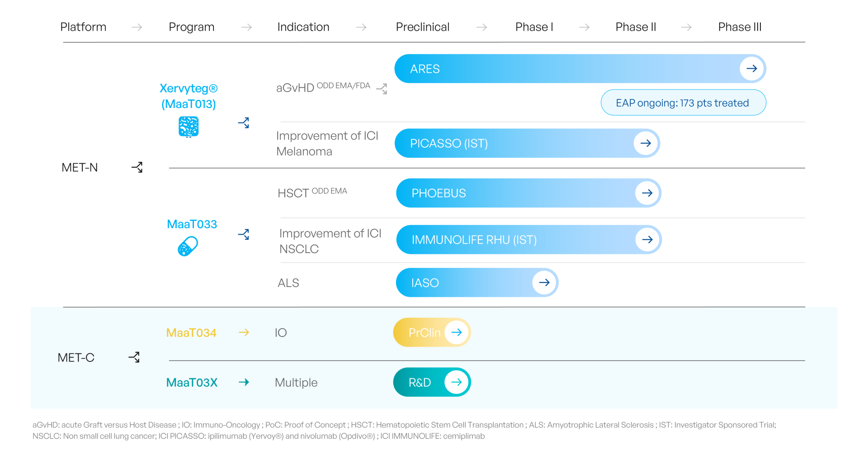Click the arrow circle on PICASSO (IST) bar
868x460 pixels.
[646, 143]
